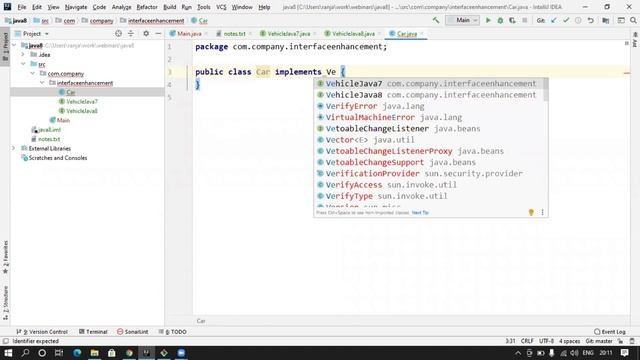This screenshot has width=640, height=360.
Task: Toggle the Ant tool window on the right edge
Action: [x=635, y=40]
